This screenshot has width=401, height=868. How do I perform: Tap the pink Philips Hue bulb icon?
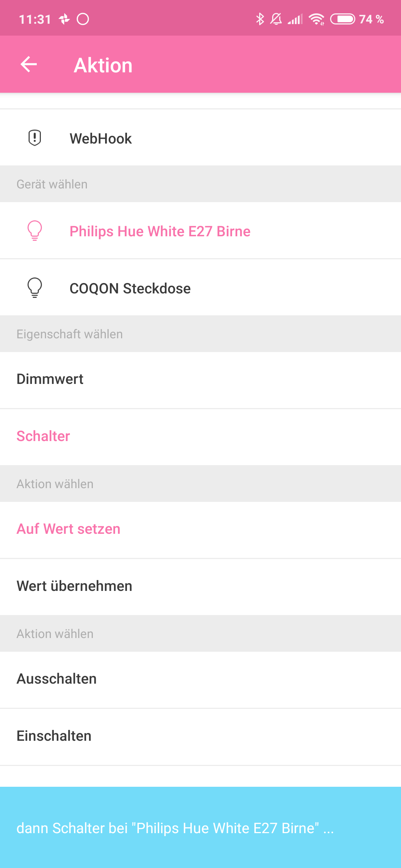[x=35, y=231]
